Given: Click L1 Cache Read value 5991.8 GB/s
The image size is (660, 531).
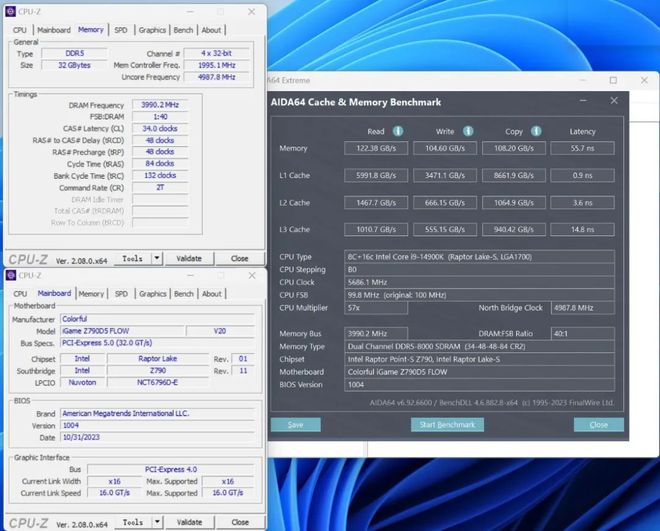Looking at the screenshot, I should click(376, 175).
